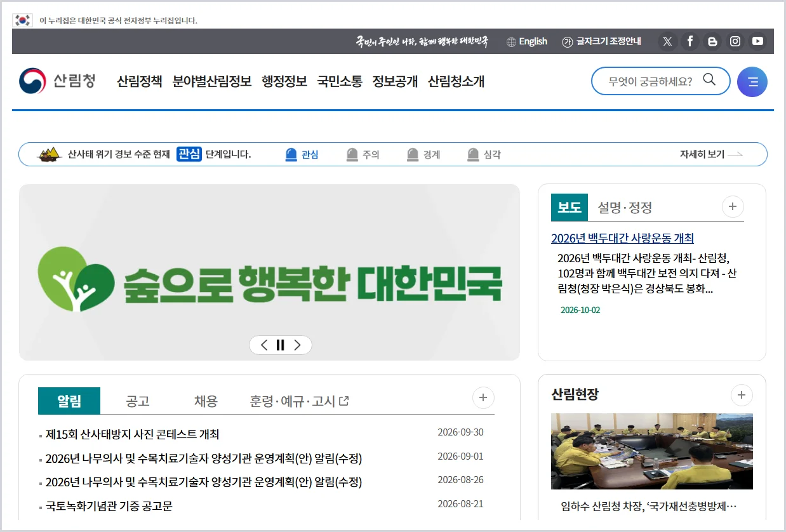The height and width of the screenshot is (532, 786).
Task: Click the landslide mountain warning icon
Action: tap(50, 154)
